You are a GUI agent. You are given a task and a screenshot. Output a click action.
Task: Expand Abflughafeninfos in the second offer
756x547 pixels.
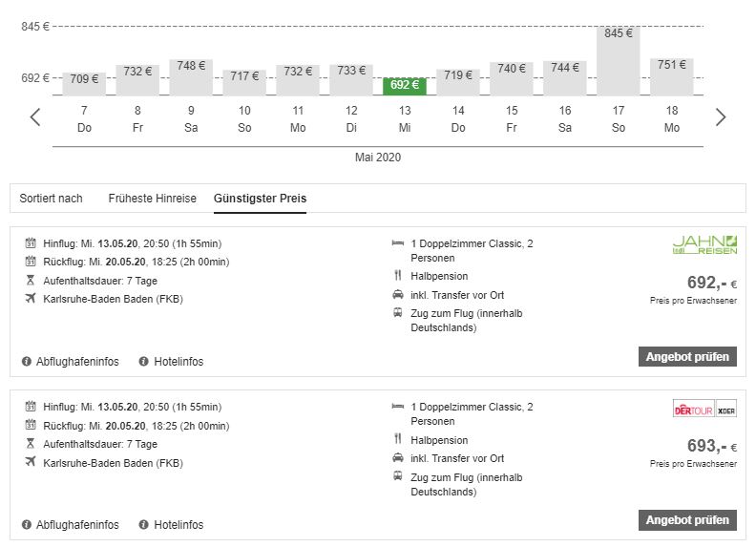pyautogui.click(x=77, y=525)
